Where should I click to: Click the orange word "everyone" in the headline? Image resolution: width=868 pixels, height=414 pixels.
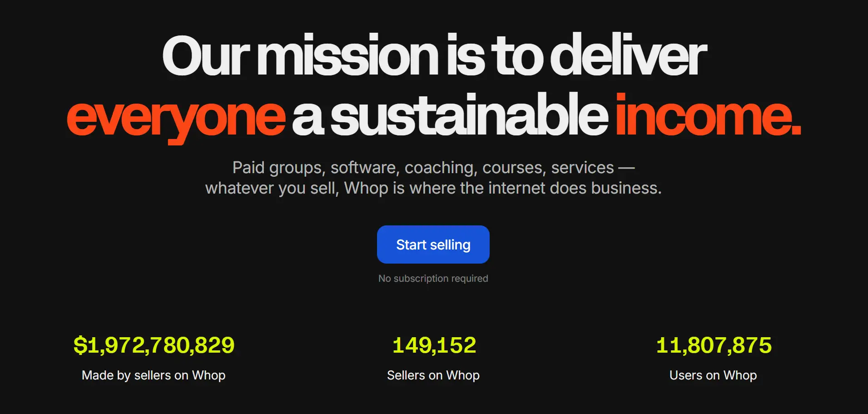coord(176,117)
